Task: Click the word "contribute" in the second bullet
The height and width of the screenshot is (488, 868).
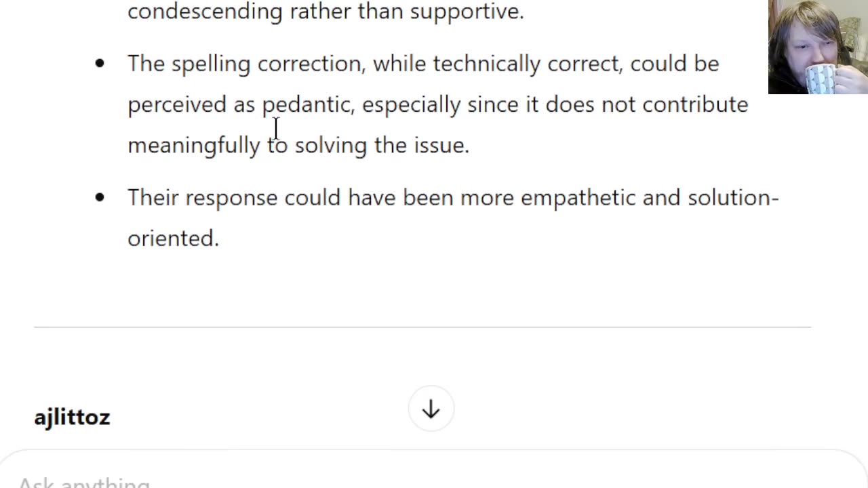Action: pyautogui.click(x=694, y=104)
